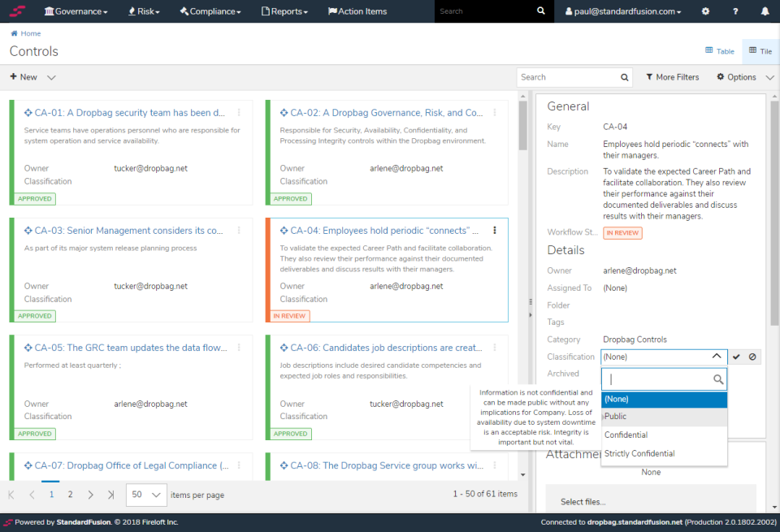Select Public in the Classification list
The image size is (780, 532).
pos(664,417)
